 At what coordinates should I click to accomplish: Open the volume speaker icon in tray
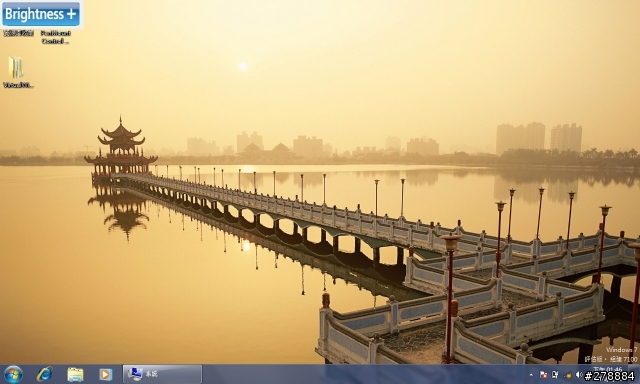(579, 374)
